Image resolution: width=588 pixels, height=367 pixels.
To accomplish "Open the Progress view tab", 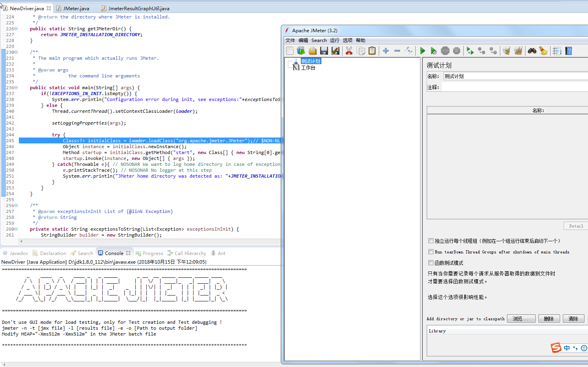I will (x=149, y=253).
